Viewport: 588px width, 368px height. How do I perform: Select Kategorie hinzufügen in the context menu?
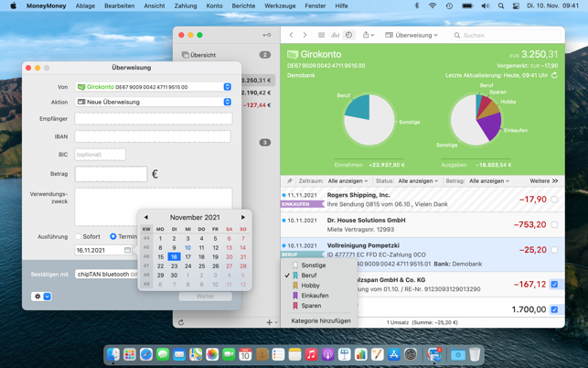pos(321,320)
